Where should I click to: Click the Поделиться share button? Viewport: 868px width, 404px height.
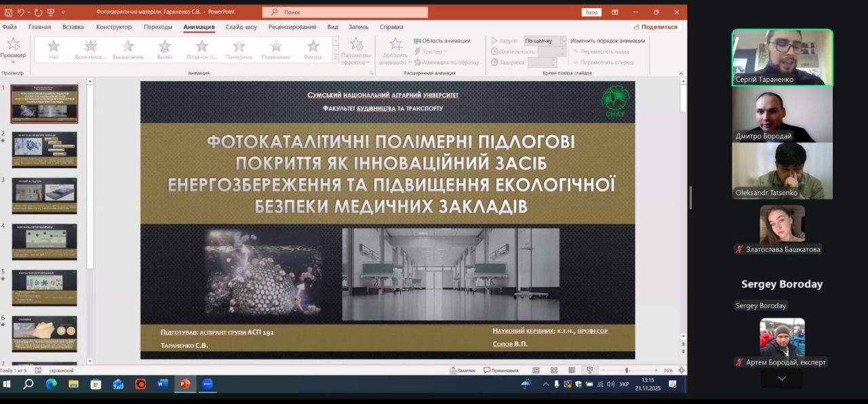click(x=655, y=27)
